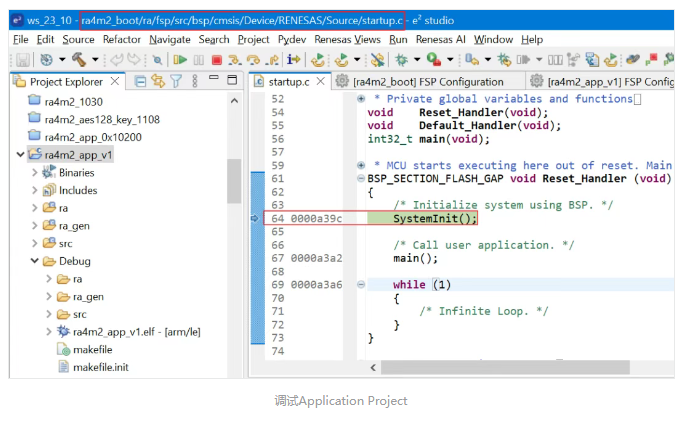683x424 pixels.
Task: Click the bug-with-arrow debug tool icon
Action: [x=504, y=60]
